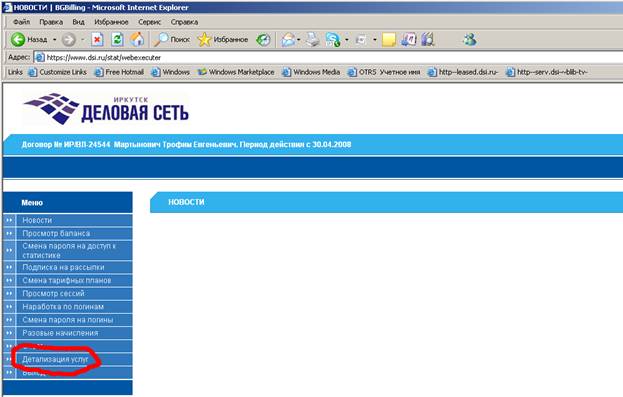The image size is (623, 397).
Task: Click arrow icon beside Просмотр сессий
Action: pos(9,293)
